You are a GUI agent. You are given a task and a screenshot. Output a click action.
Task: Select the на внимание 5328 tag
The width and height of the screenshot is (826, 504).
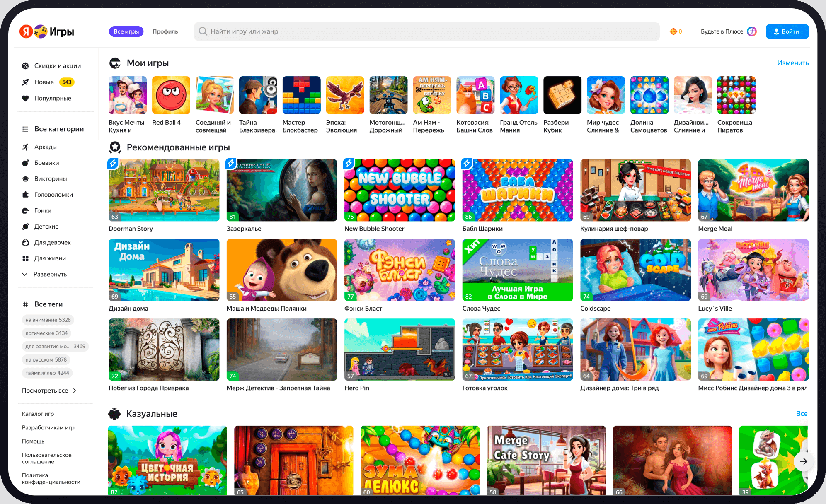coord(48,320)
